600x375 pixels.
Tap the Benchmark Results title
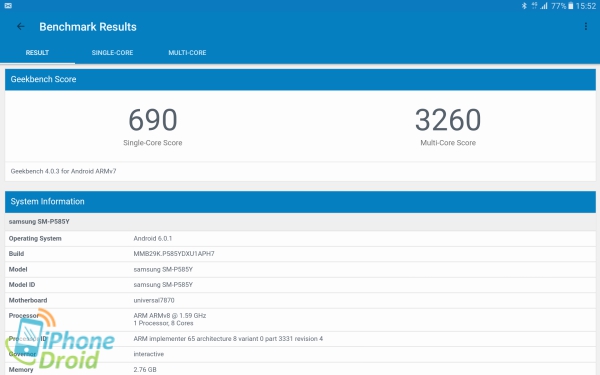point(88,27)
